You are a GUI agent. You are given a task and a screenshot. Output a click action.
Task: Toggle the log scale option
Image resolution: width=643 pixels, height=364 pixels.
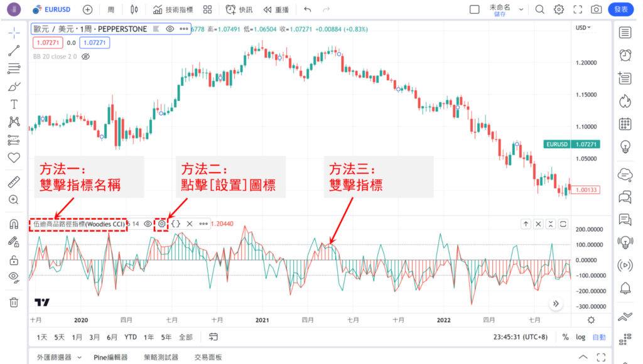point(581,337)
